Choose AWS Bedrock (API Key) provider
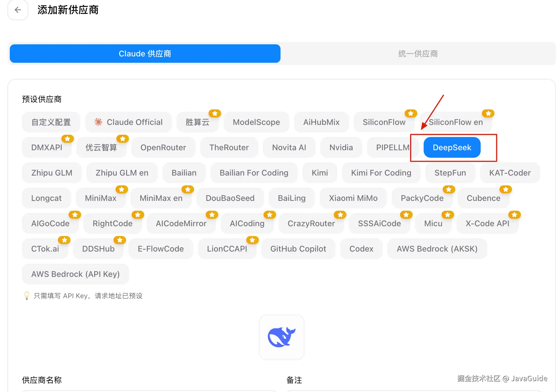Image resolution: width=557 pixels, height=392 pixels. pos(75,274)
